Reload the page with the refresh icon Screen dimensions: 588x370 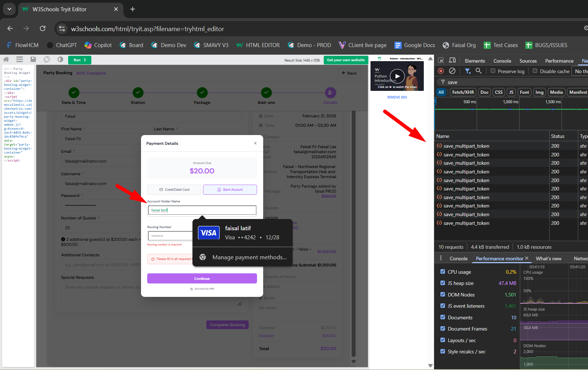point(42,29)
